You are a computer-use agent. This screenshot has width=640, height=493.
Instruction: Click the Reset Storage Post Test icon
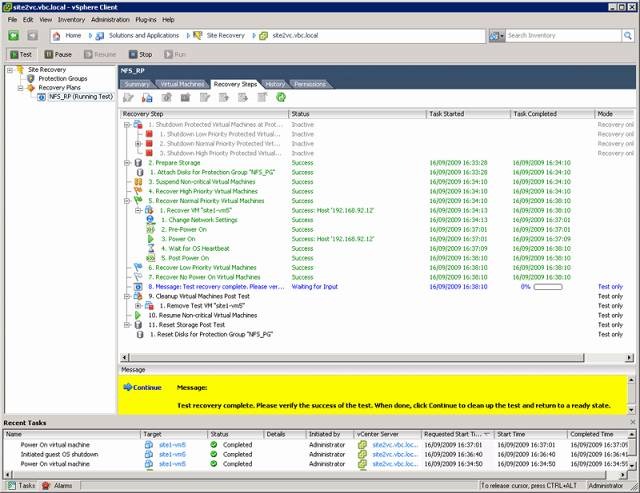[138, 325]
